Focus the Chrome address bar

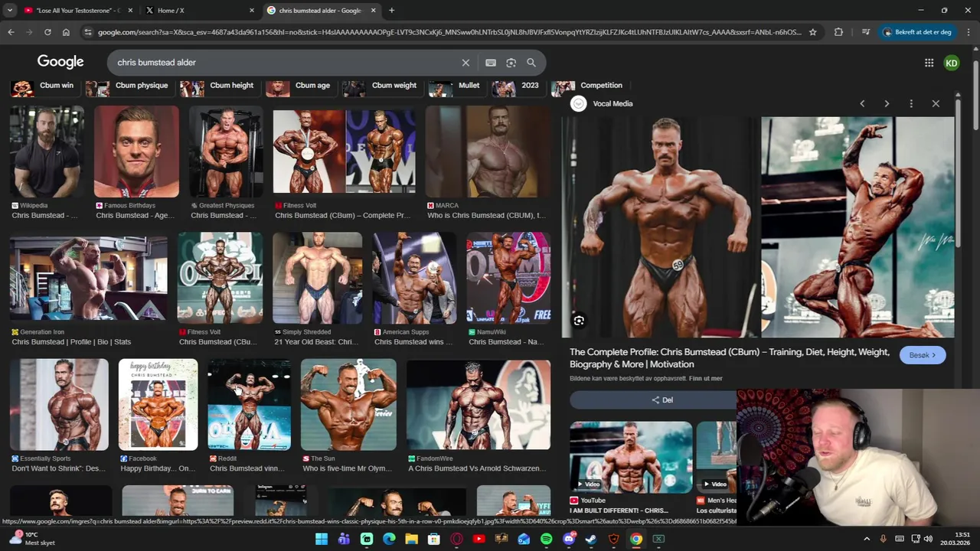click(449, 32)
